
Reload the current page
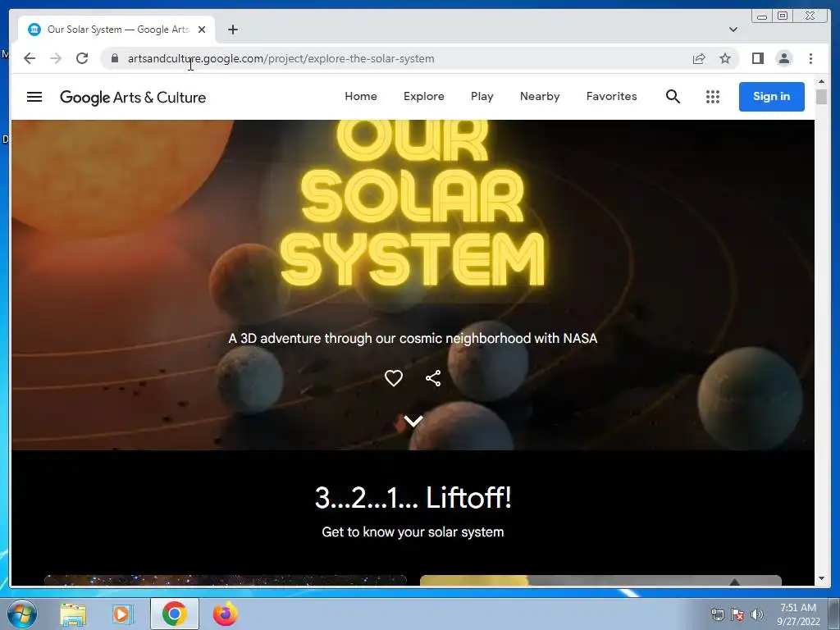pyautogui.click(x=82, y=58)
